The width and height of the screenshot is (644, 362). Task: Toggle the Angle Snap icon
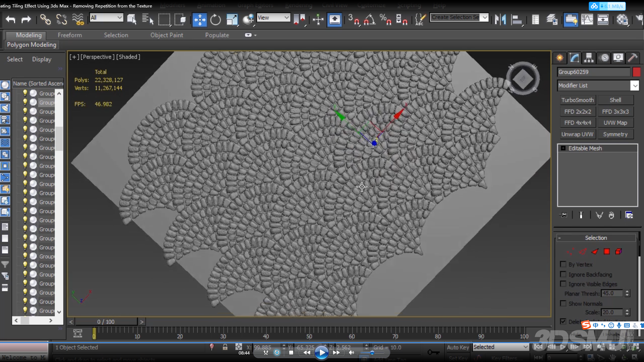(x=369, y=20)
